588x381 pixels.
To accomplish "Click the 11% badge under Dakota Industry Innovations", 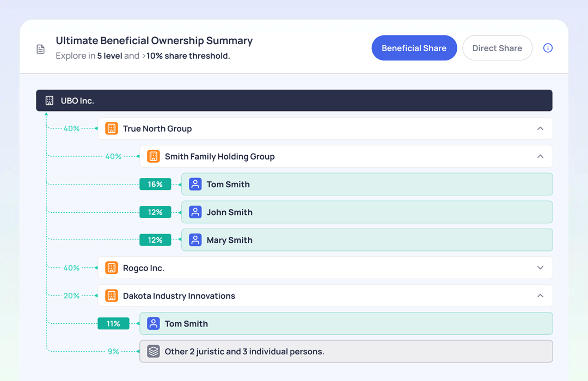I will tap(113, 323).
